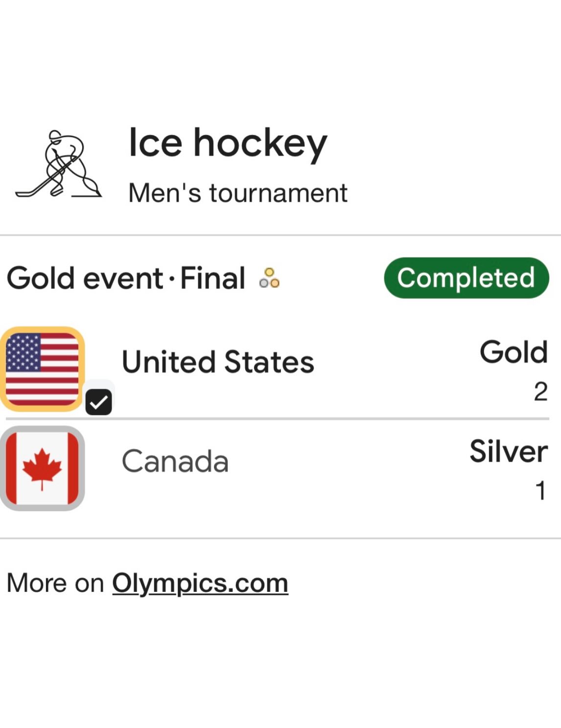The image size is (561, 728).
Task: Click the "More on" text
Action: 55,583
